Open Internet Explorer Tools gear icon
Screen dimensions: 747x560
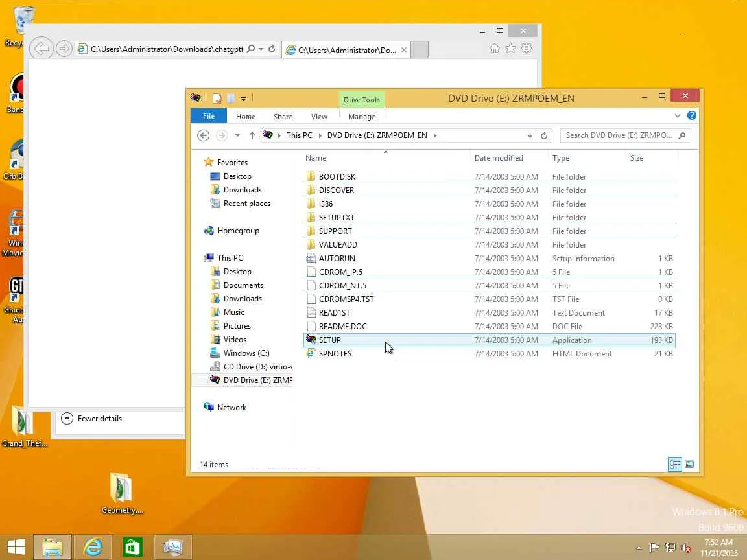527,48
